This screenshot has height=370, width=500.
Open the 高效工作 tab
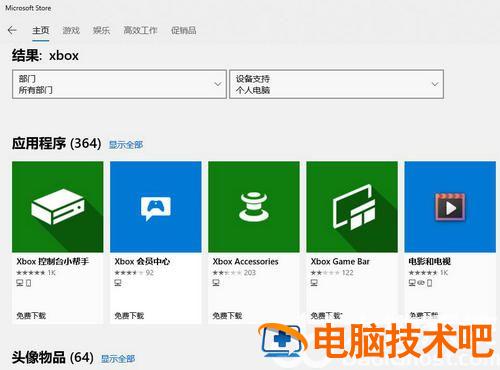pos(140,30)
